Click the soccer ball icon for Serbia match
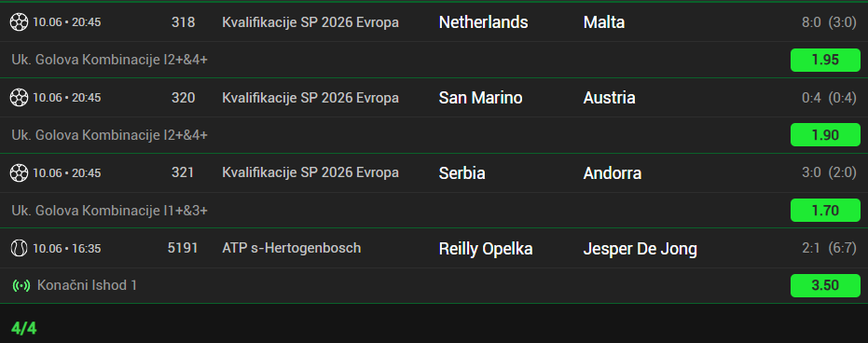 (x=19, y=173)
